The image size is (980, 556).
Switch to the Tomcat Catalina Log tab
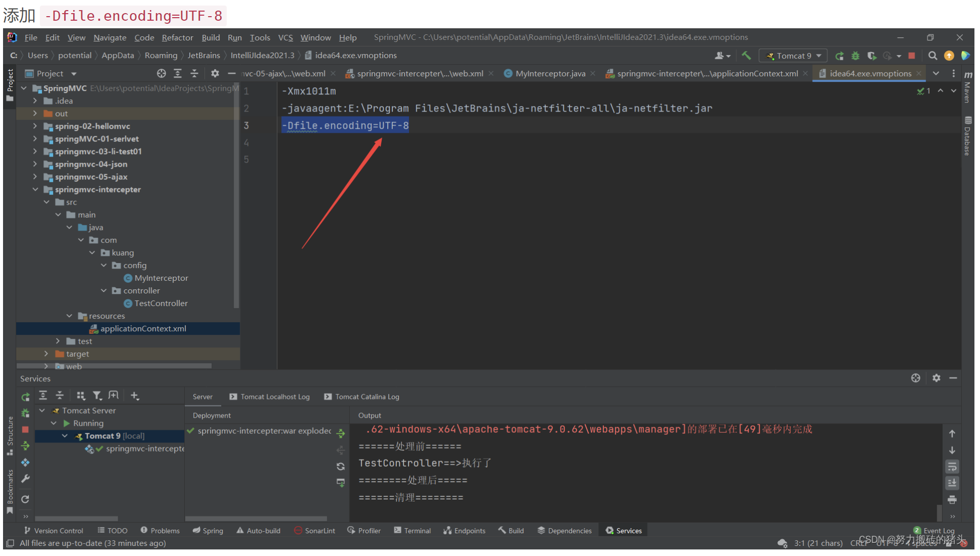(362, 397)
